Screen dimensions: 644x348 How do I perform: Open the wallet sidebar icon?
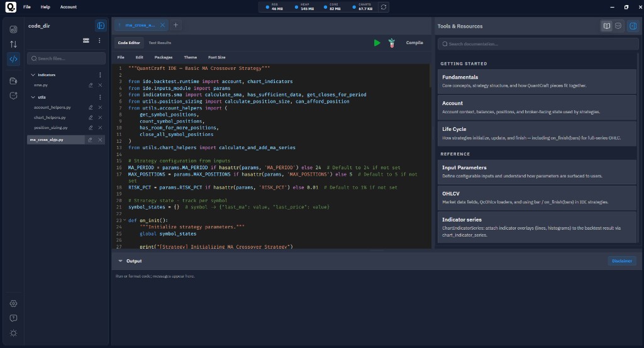pyautogui.click(x=14, y=81)
